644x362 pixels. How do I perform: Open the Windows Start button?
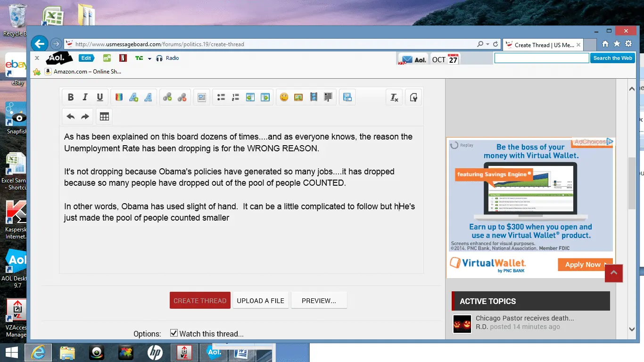coord(11,352)
